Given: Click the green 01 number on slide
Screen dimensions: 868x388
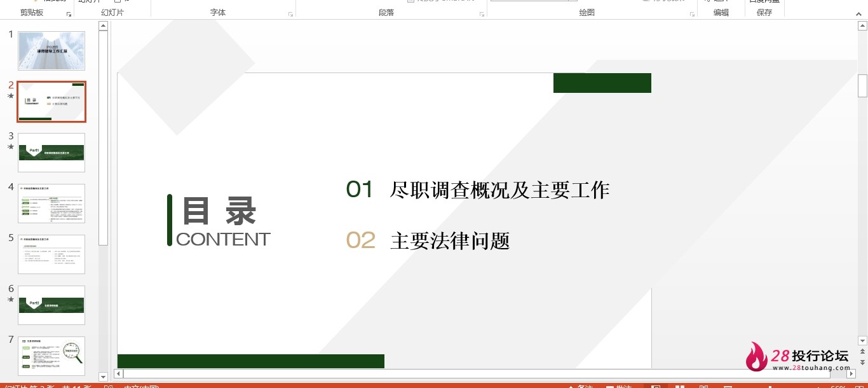Looking at the screenshot, I should (360, 189).
